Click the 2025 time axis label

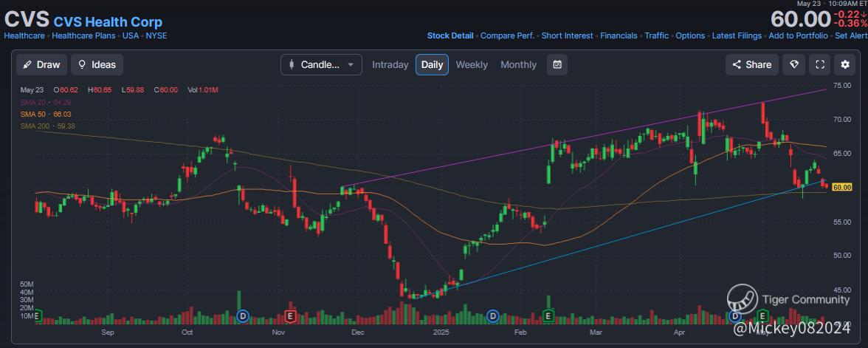pyautogui.click(x=441, y=332)
